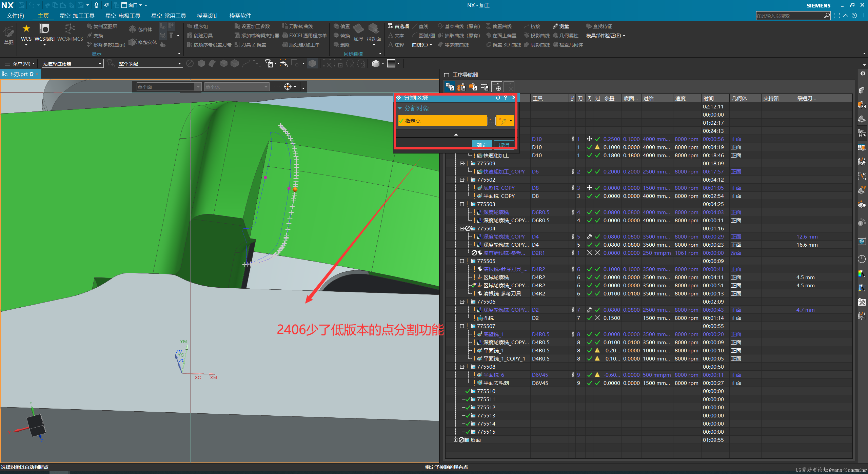Open the point type dropdown arrow
Image resolution: width=868 pixels, height=474 pixels.
(x=511, y=121)
